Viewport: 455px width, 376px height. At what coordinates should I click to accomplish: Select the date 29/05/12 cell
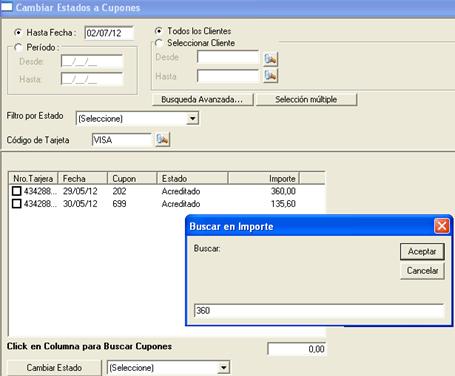tap(80, 191)
